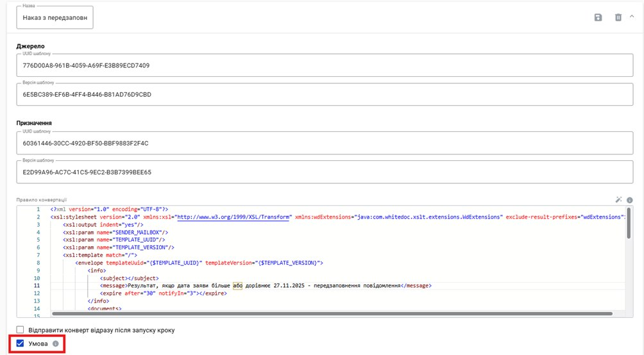Screen dimensions: 644x355
Task: Click the '<?xml version="1.0"' first line
Action: click(109, 210)
